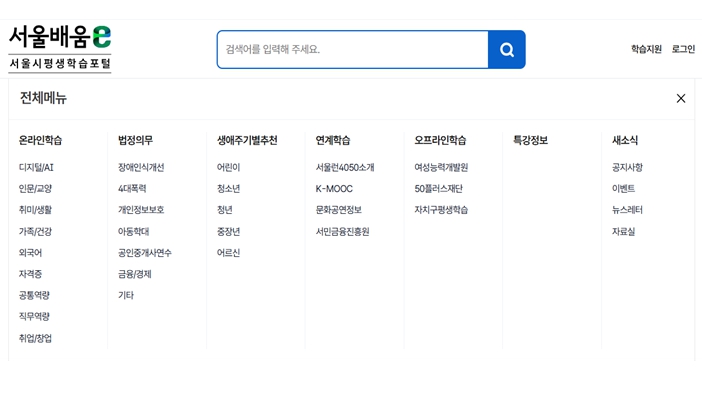Viewport: 702px width, 403px height.
Task: Open the 어르신 recommendation link
Action: 228,253
